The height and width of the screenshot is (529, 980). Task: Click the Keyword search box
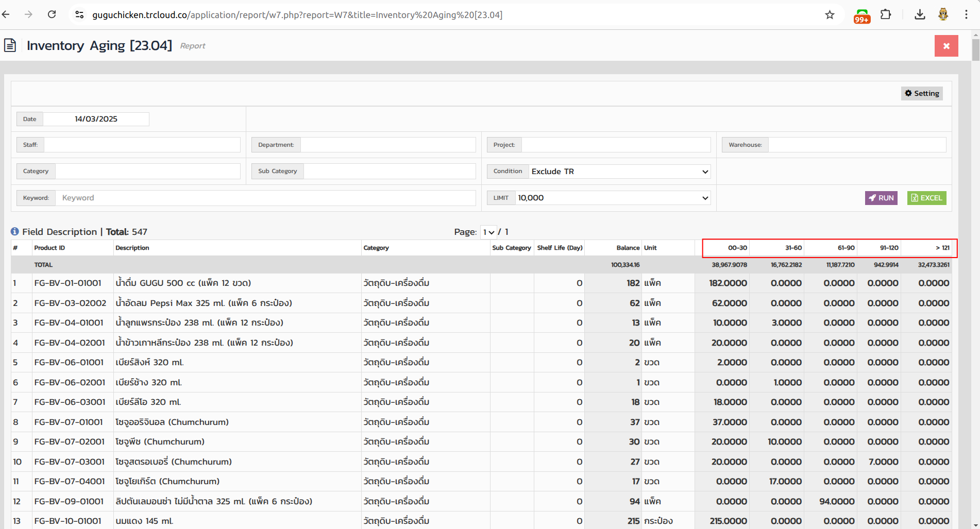(x=265, y=198)
